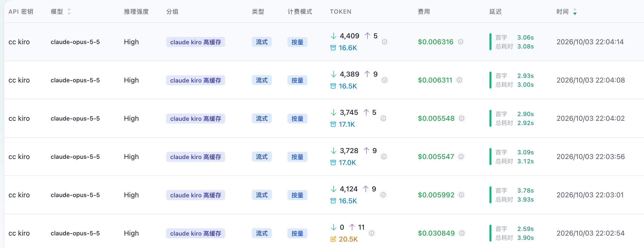Click the API 密钥 column header
Screen dimensions: 644x248
(x=21, y=11)
